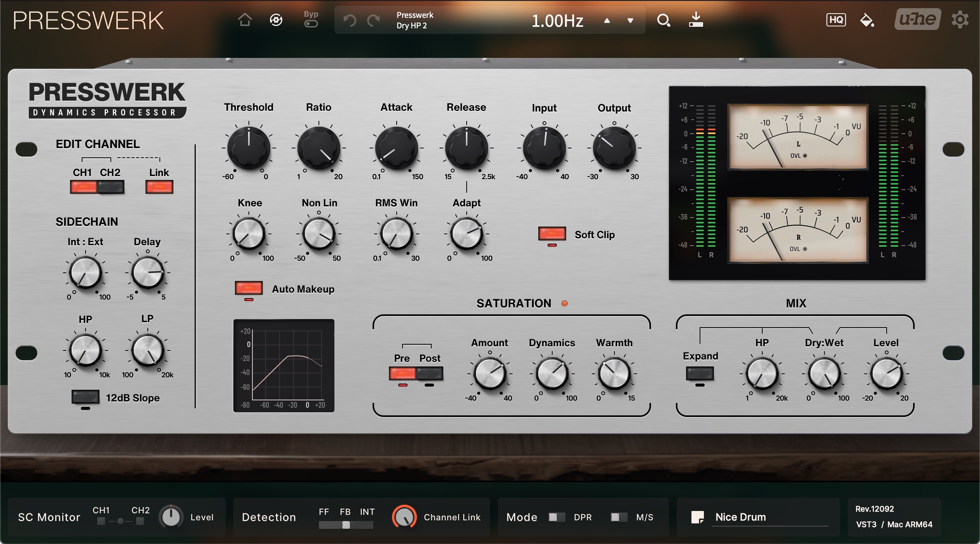Click the SATURATION orange indicator LED
The image size is (980, 544).
click(x=565, y=303)
